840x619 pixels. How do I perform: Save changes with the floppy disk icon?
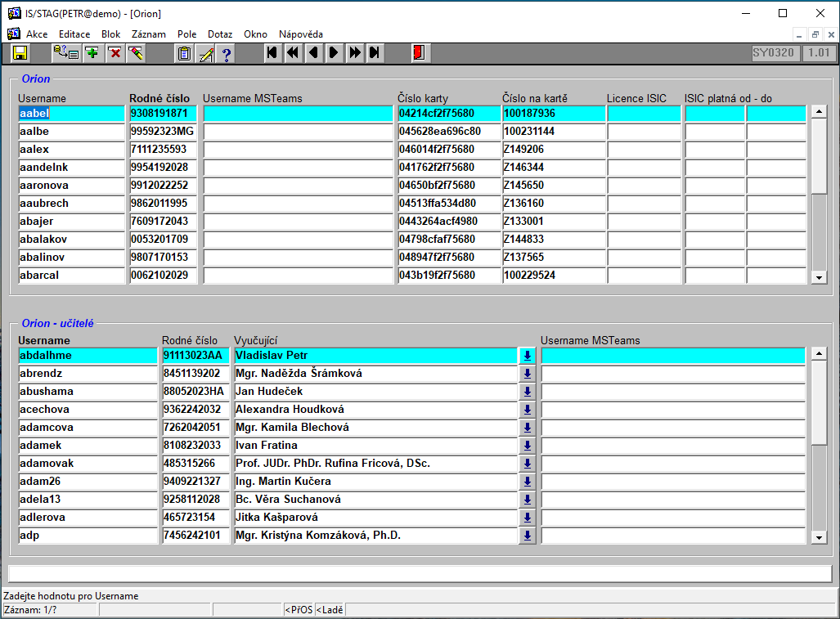click(20, 53)
